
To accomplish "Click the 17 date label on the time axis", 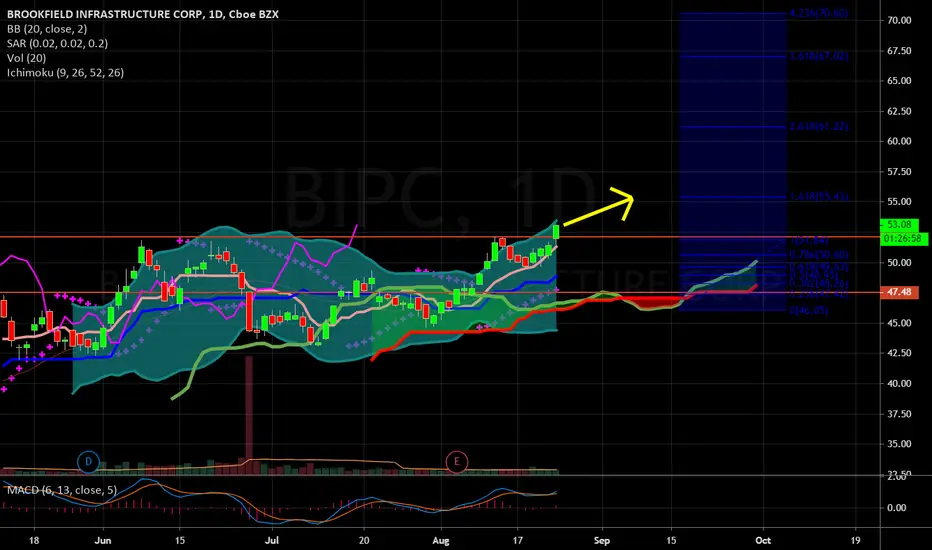I will click(518, 540).
